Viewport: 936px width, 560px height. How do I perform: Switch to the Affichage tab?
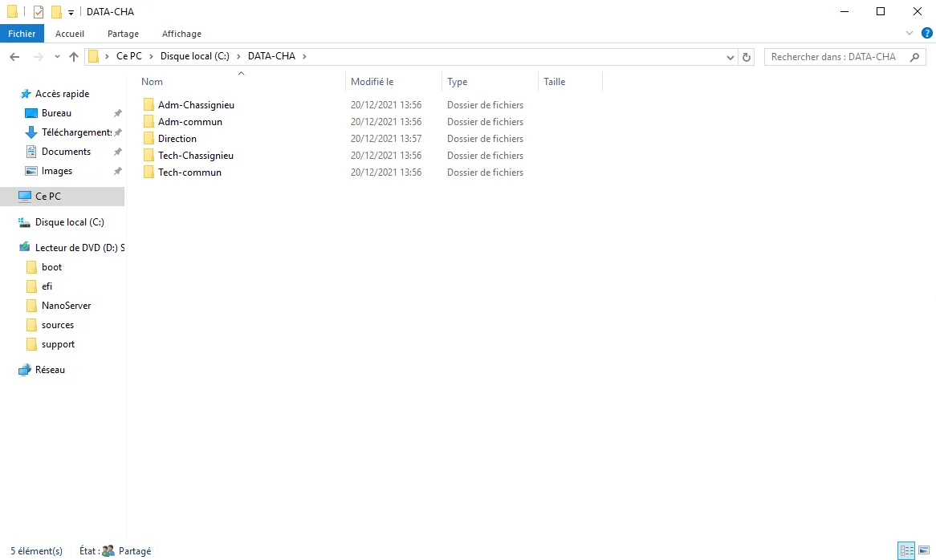click(x=181, y=34)
